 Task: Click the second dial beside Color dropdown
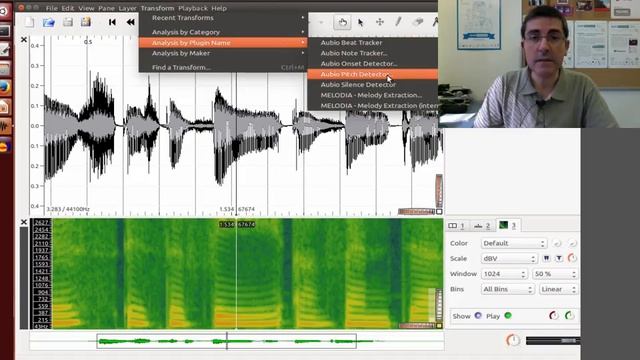coord(572,243)
